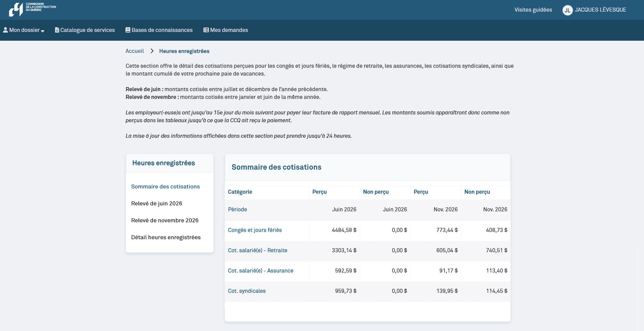Go to Accueil via the breadcrumb
644x331 pixels.
[x=135, y=51]
